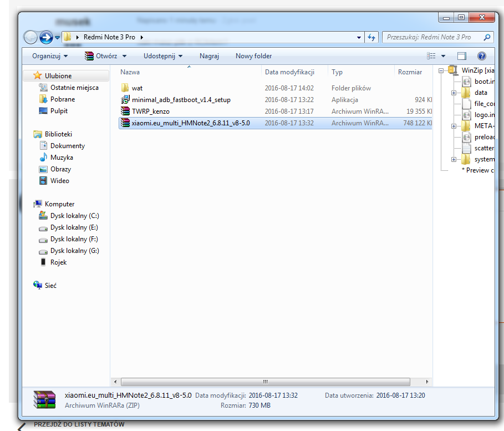Expand the system folder in preview tree
The width and height of the screenshot is (504, 431).
click(454, 159)
